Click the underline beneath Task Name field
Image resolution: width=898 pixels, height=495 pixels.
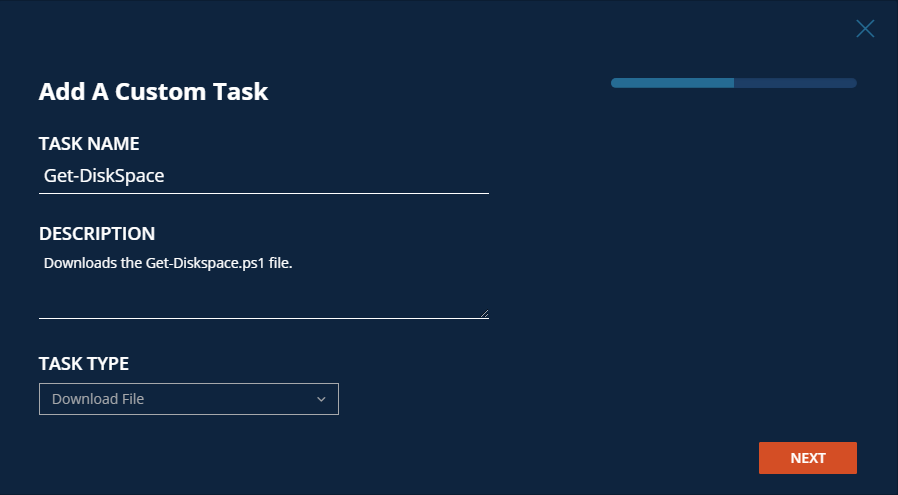point(263,192)
